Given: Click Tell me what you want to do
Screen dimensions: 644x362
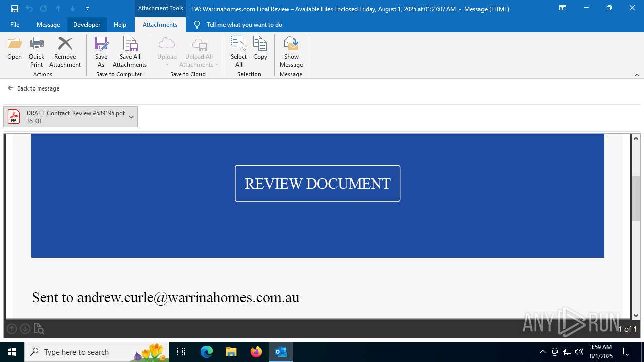Looking at the screenshot, I should click(x=244, y=25).
